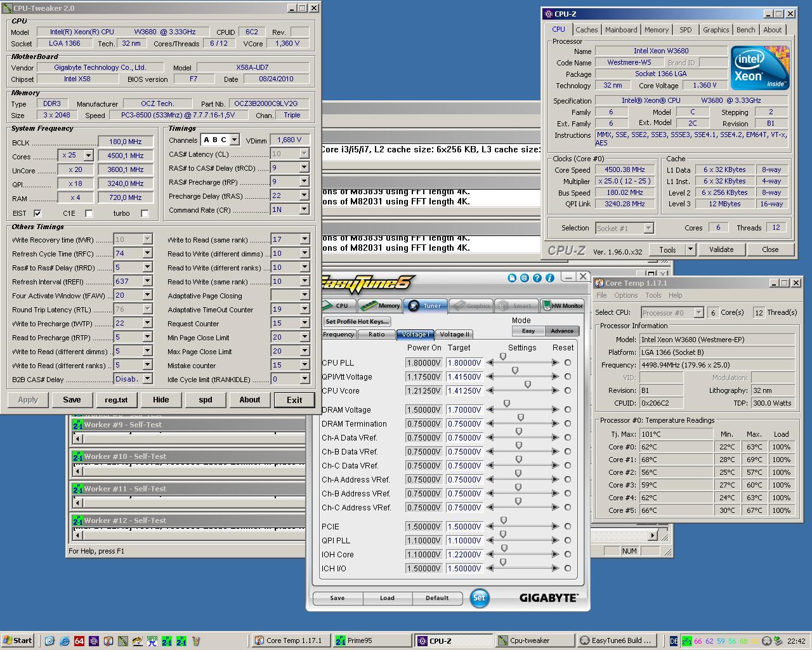
Task: Open the B2B CAS# Delay dropdown
Action: pos(147,379)
